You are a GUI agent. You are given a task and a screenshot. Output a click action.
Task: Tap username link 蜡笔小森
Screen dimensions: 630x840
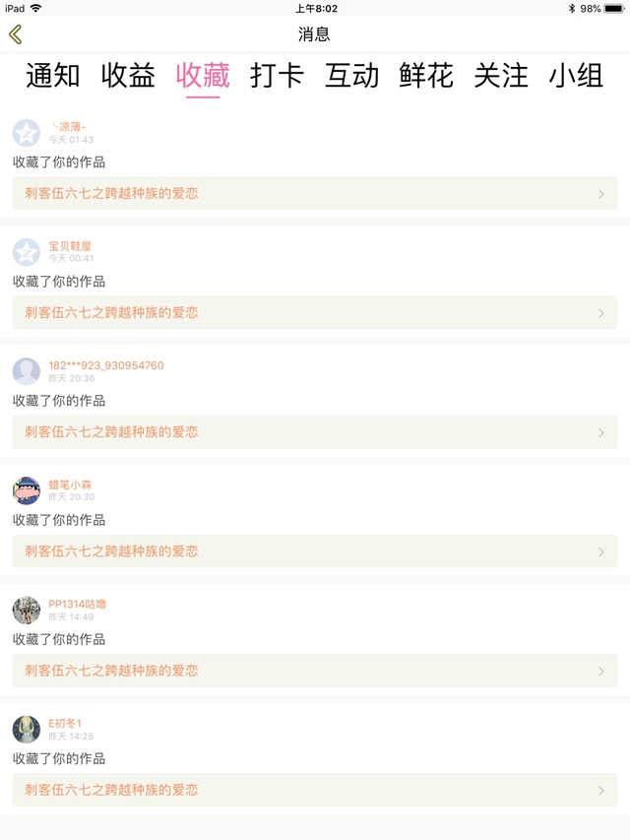coord(71,485)
